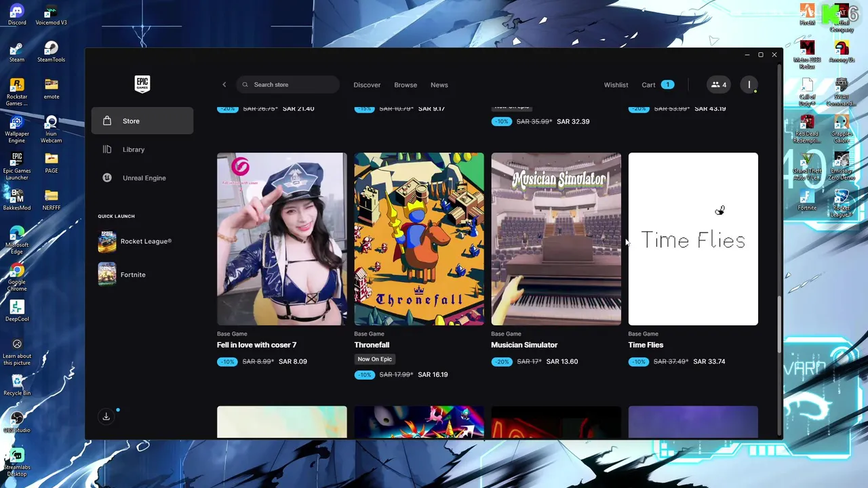This screenshot has height=488, width=868.
Task: Launch Rocket League from Quick Launch
Action: pos(142,242)
